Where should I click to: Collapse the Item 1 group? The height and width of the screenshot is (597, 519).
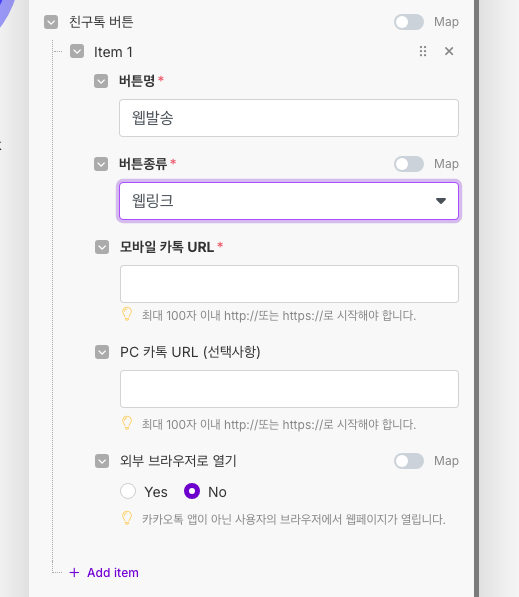click(x=77, y=51)
